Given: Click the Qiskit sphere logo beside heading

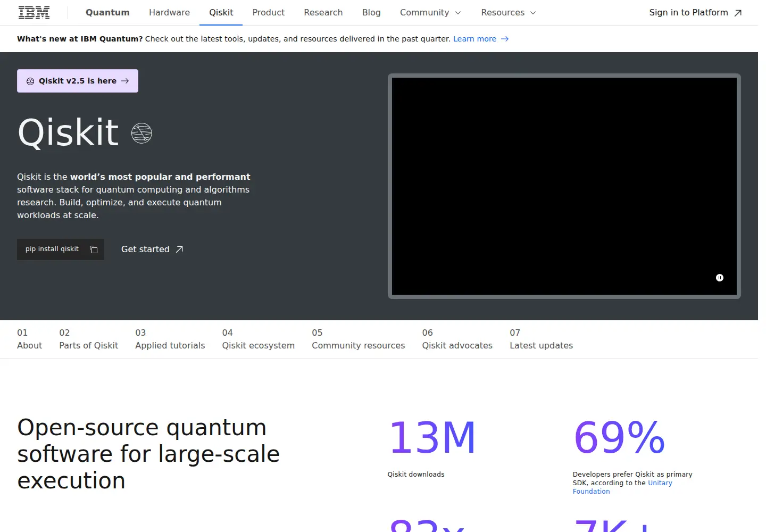Looking at the screenshot, I should pos(141,132).
